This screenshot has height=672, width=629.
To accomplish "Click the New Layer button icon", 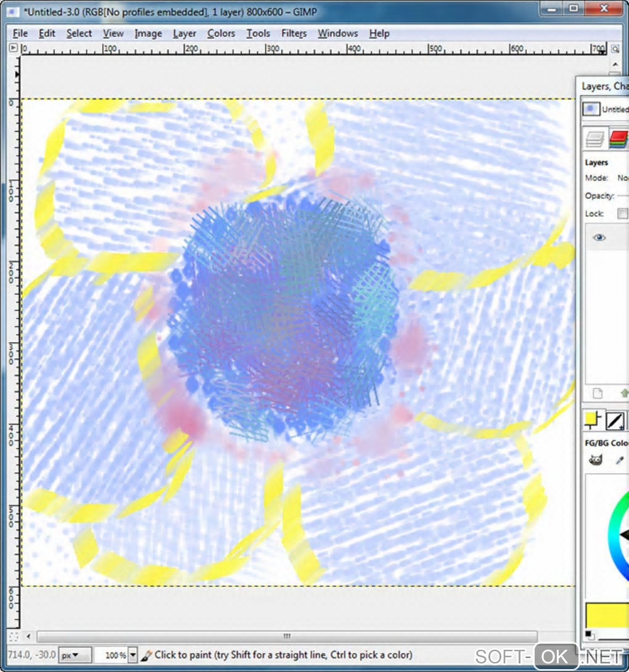I will pos(598,393).
